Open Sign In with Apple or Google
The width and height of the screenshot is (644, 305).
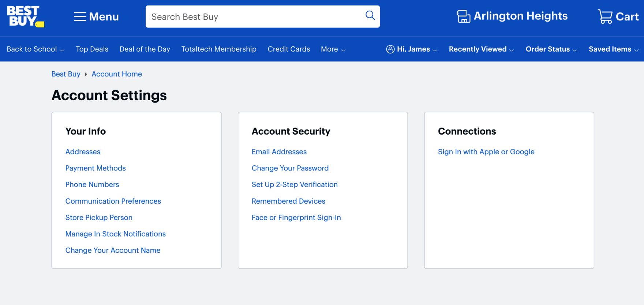tap(486, 152)
